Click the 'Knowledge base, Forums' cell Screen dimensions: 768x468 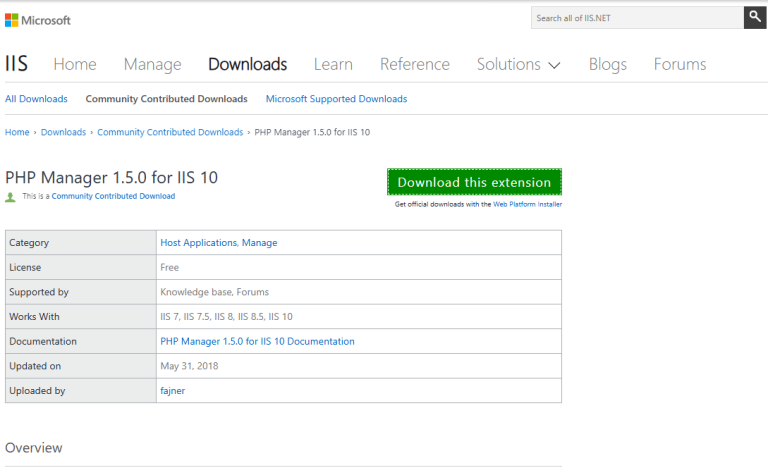[x=359, y=292]
